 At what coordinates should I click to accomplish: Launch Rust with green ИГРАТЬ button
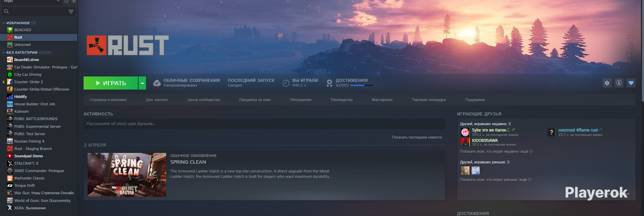(x=111, y=83)
